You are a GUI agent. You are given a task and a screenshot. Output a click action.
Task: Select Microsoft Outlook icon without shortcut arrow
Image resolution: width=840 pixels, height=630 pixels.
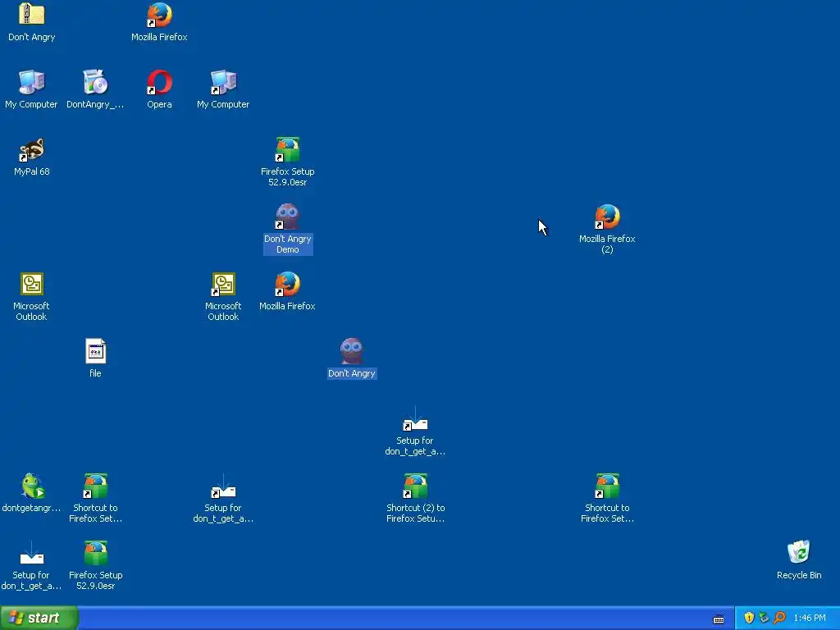click(32, 284)
